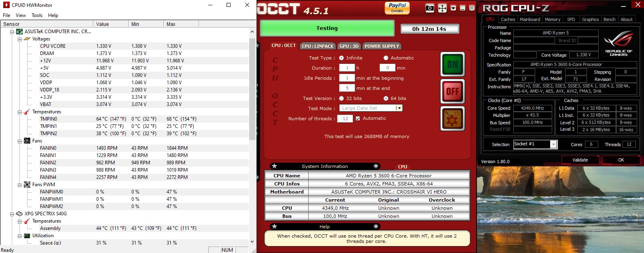Click the thermometer icon of ASUSTeK Temperatures

tap(27, 112)
